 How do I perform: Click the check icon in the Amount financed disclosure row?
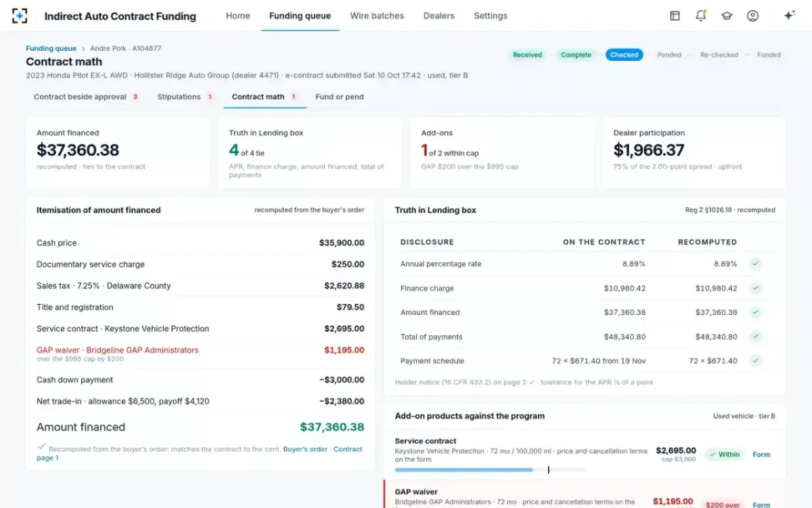pos(756,312)
